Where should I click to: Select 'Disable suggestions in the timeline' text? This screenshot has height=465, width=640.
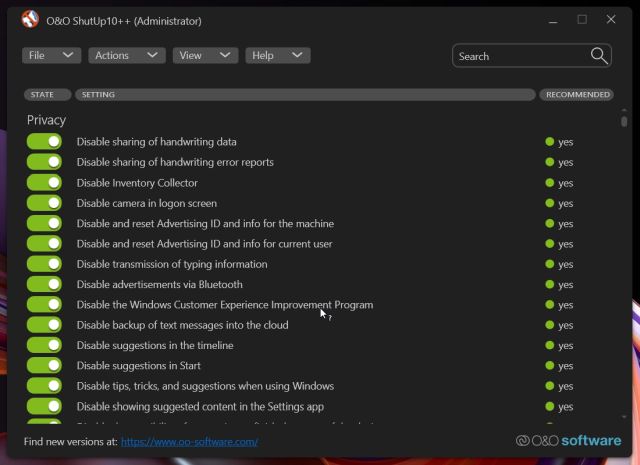[155, 345]
